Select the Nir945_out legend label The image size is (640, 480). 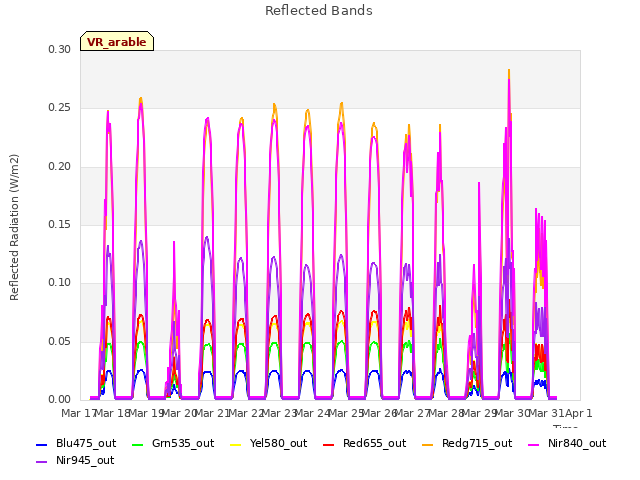coord(85,461)
